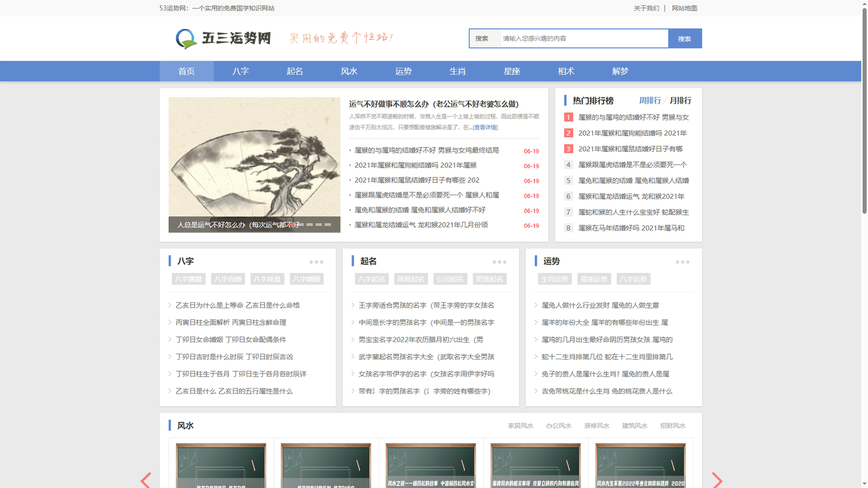Open 解梦 in navigation bar

(620, 71)
